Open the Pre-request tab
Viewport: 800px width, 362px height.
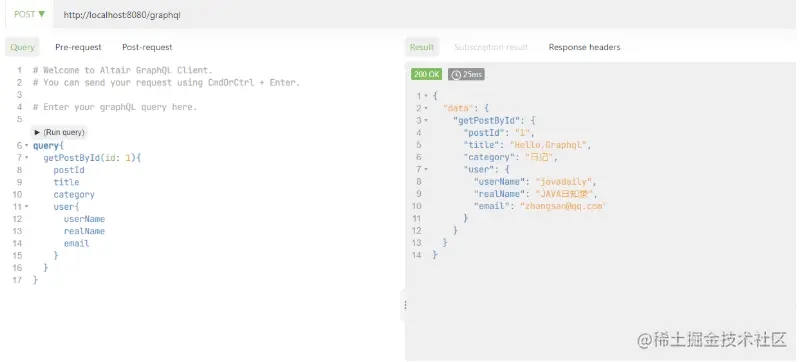click(x=78, y=47)
